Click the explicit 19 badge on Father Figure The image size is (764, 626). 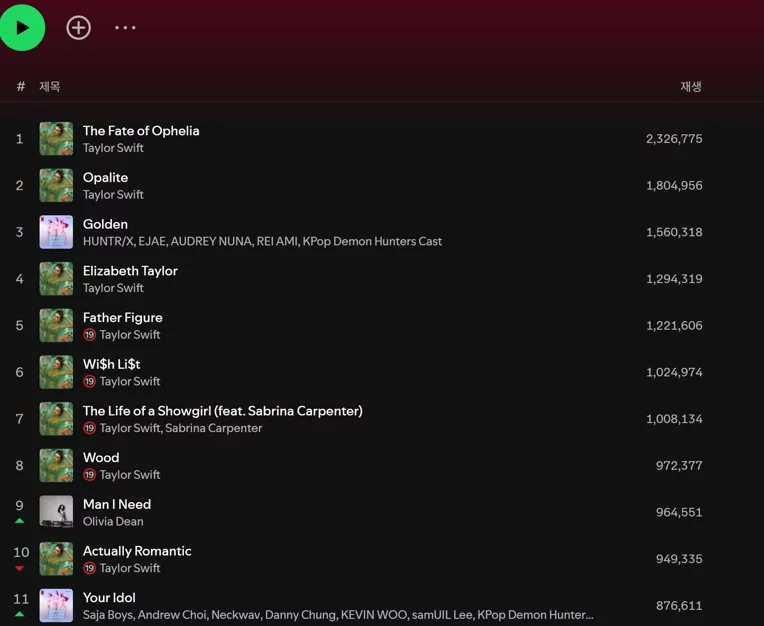pyautogui.click(x=89, y=335)
